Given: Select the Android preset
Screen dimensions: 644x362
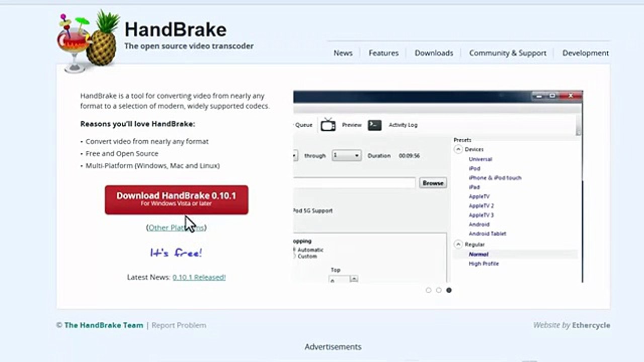Looking at the screenshot, I should [479, 224].
